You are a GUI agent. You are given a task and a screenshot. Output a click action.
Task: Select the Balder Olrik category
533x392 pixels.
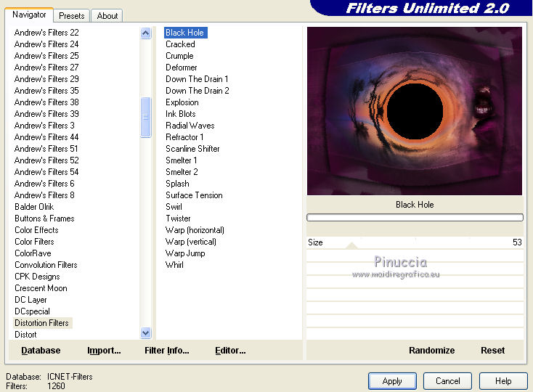[34, 207]
